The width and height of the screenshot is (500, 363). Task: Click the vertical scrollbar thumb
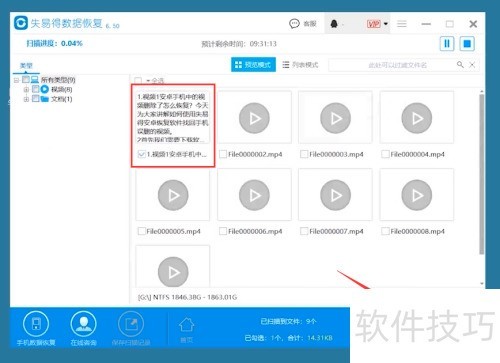[x=481, y=174]
